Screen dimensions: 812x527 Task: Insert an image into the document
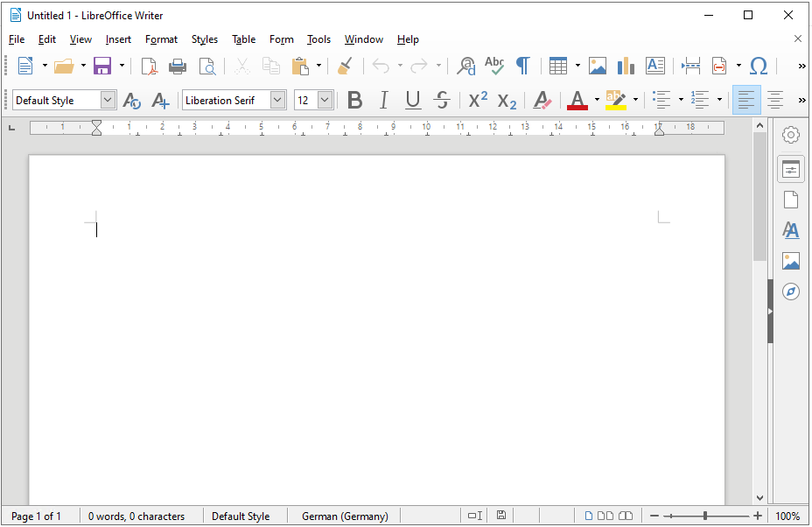click(597, 66)
